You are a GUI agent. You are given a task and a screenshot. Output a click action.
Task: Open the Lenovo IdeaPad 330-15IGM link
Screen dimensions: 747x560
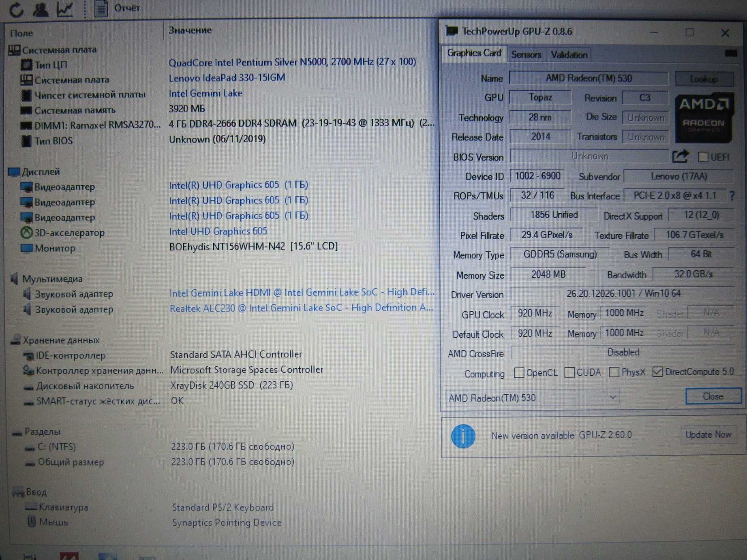coord(227,77)
